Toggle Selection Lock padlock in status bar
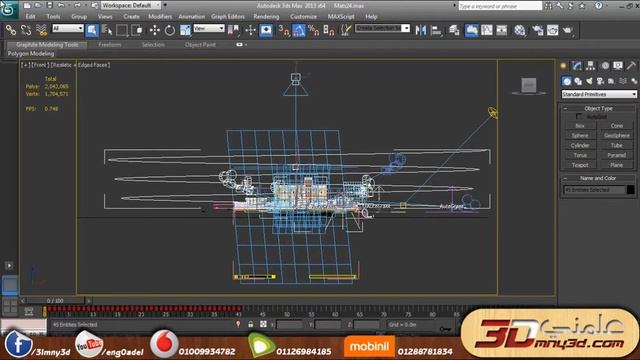 tap(251, 324)
